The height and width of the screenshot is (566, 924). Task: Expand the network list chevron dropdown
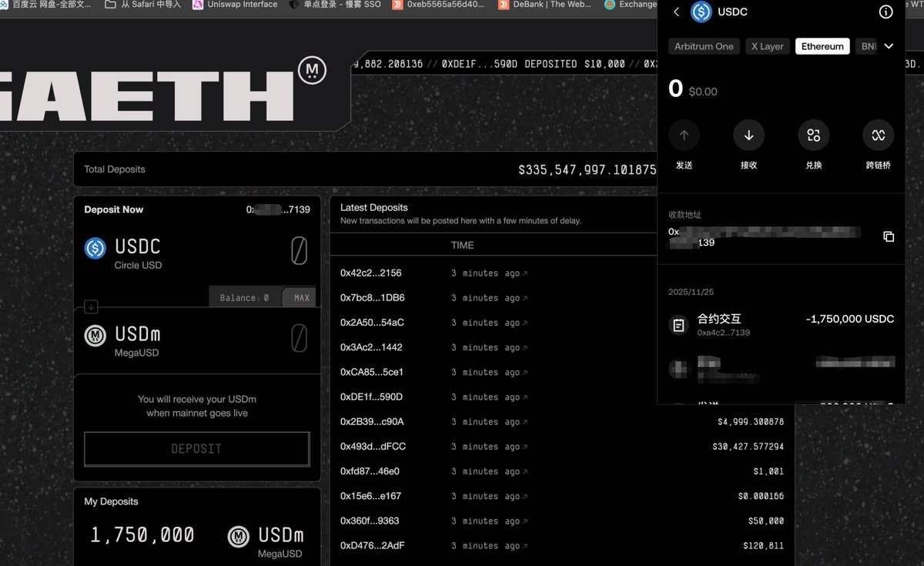point(889,46)
